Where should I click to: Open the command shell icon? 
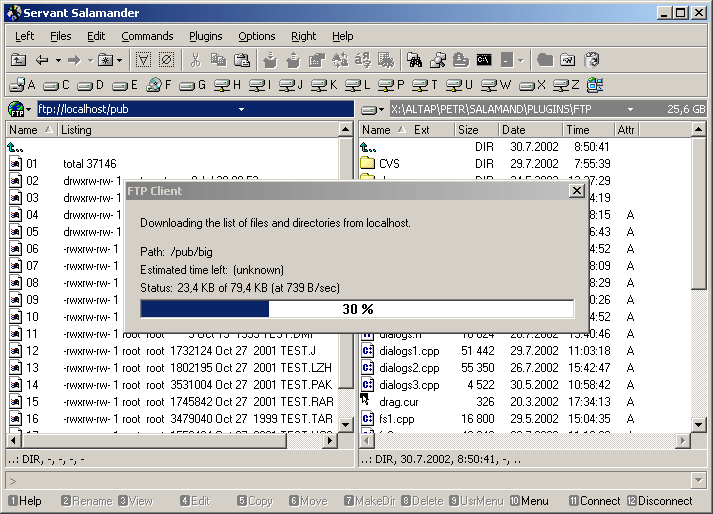pos(484,60)
